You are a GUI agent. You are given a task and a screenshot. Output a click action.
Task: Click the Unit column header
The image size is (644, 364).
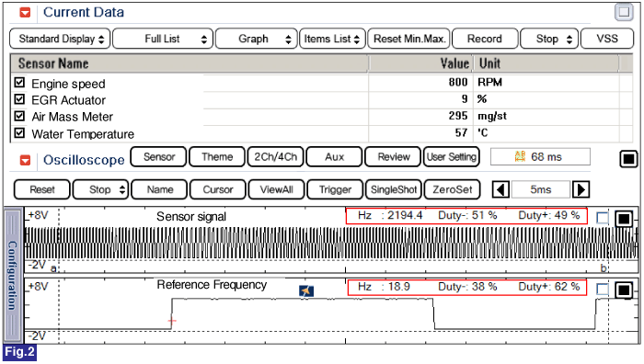pyautogui.click(x=546, y=63)
